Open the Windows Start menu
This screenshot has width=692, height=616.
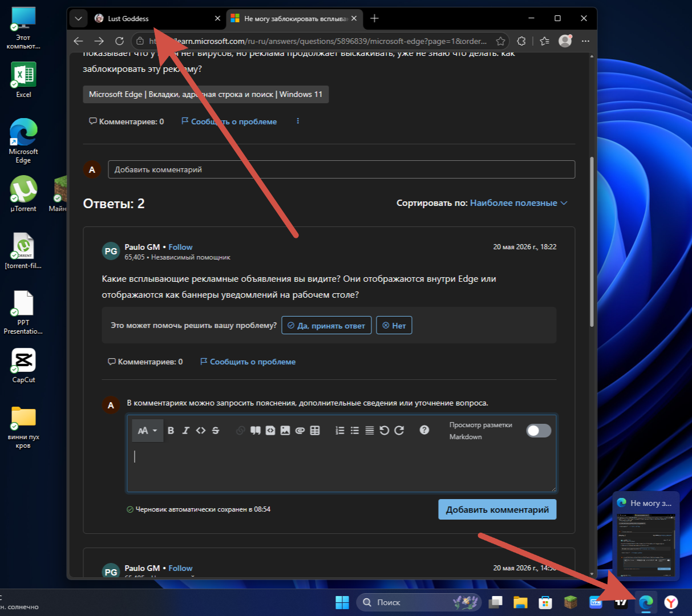pos(342,602)
